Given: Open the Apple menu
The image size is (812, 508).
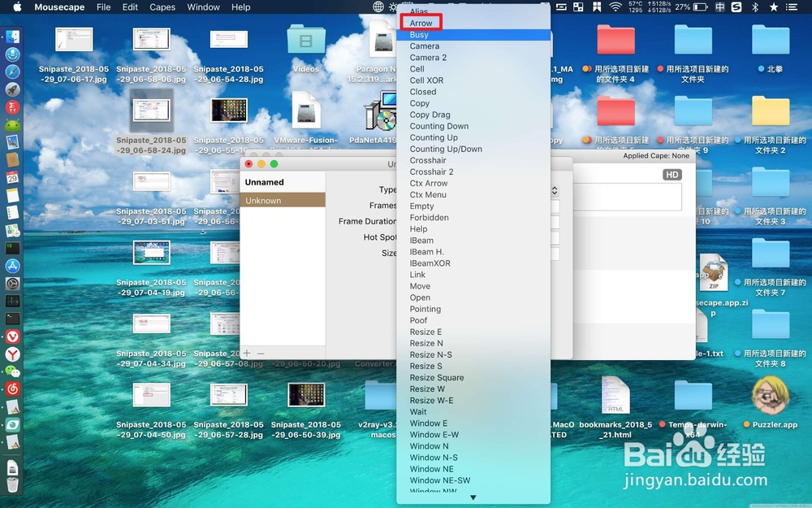Looking at the screenshot, I should click(x=17, y=7).
